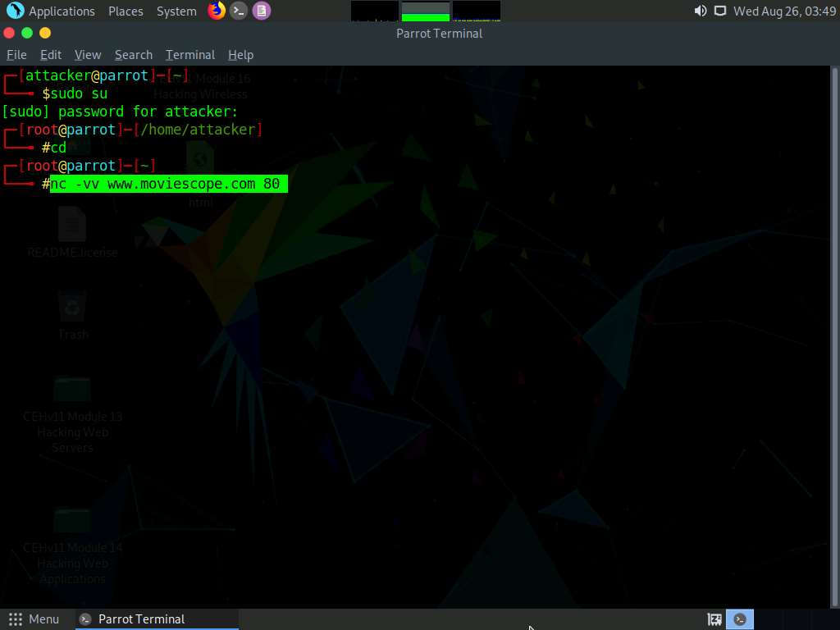Click the highlighted nc -vv command text

(x=169, y=184)
